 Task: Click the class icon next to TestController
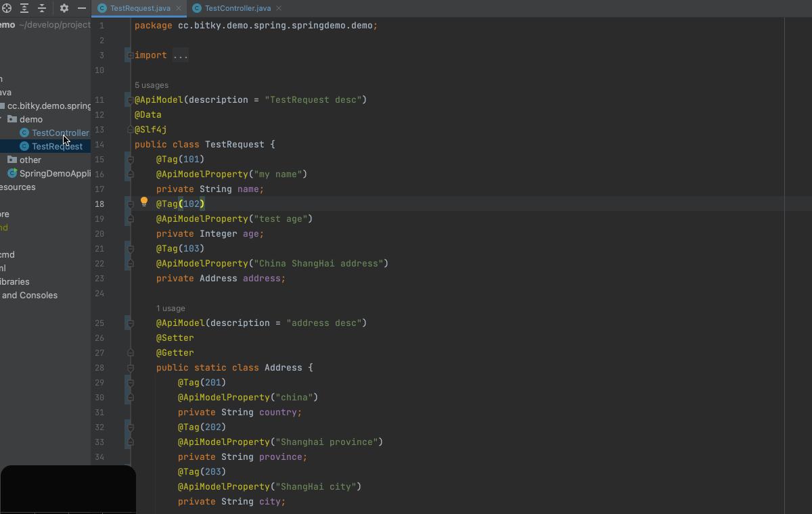24,133
